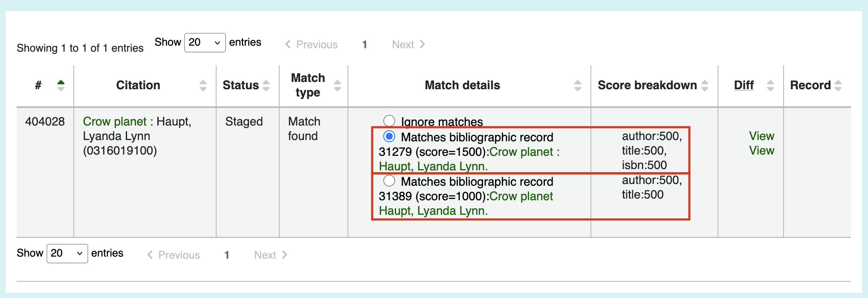Click the Score breakdown sort icon
This screenshot has width=868, height=298.
tap(705, 85)
